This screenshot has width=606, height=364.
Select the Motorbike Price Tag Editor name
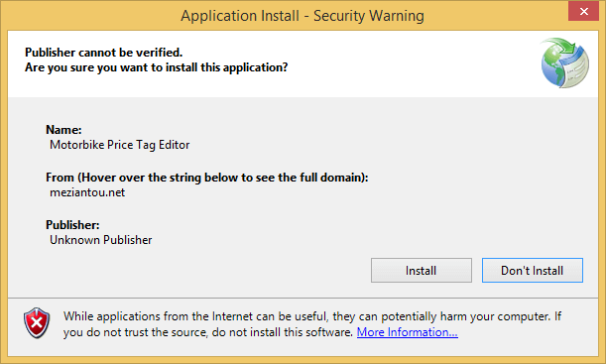[x=119, y=145]
